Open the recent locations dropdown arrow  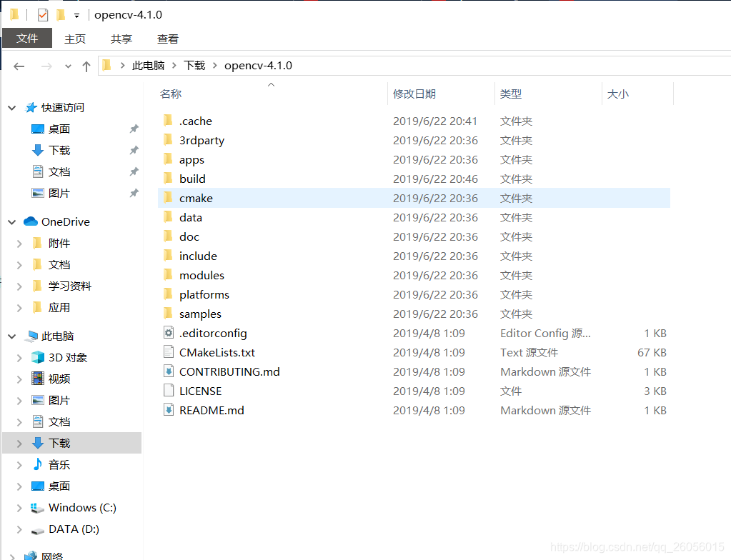(x=68, y=66)
